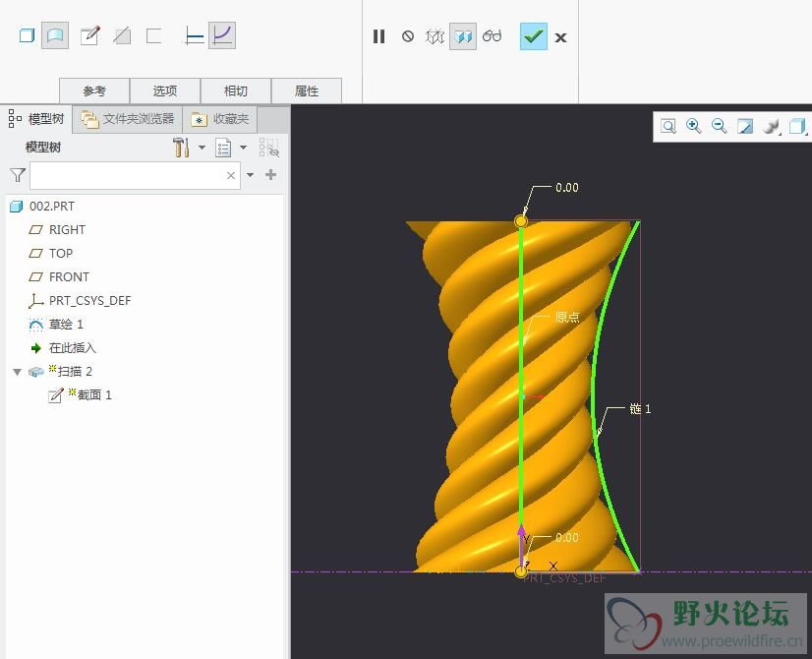The height and width of the screenshot is (659, 812).
Task: Select the 截面 1 section item
Action: click(x=94, y=395)
